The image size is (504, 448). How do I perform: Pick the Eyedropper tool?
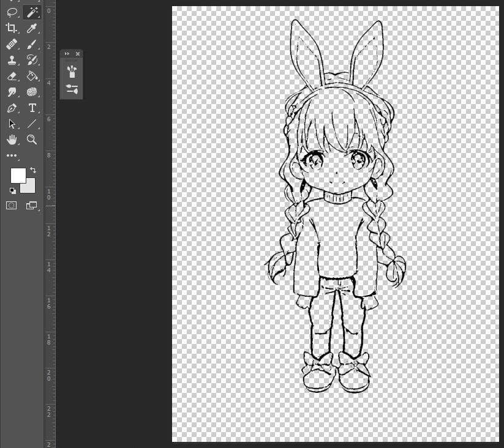click(32, 28)
